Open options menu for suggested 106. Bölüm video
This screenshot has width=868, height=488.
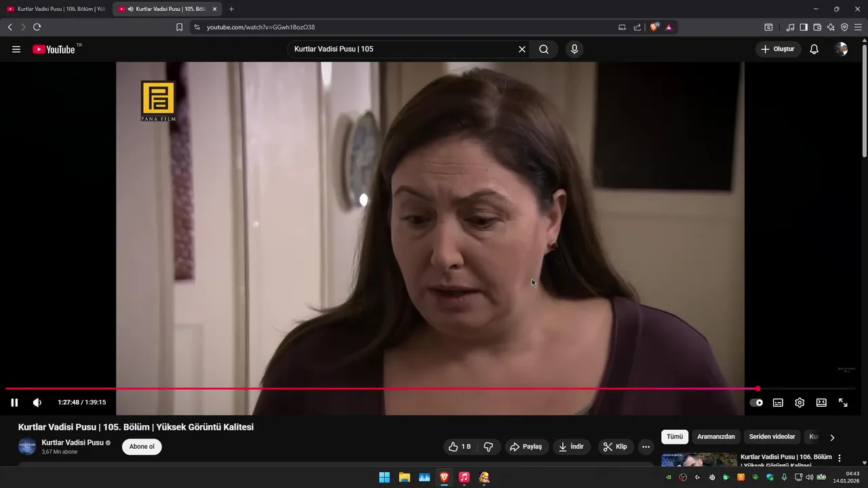pos(840,458)
